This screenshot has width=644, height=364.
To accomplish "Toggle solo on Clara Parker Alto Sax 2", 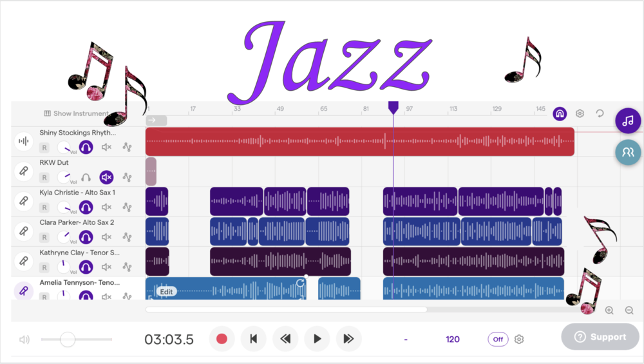I will click(86, 237).
